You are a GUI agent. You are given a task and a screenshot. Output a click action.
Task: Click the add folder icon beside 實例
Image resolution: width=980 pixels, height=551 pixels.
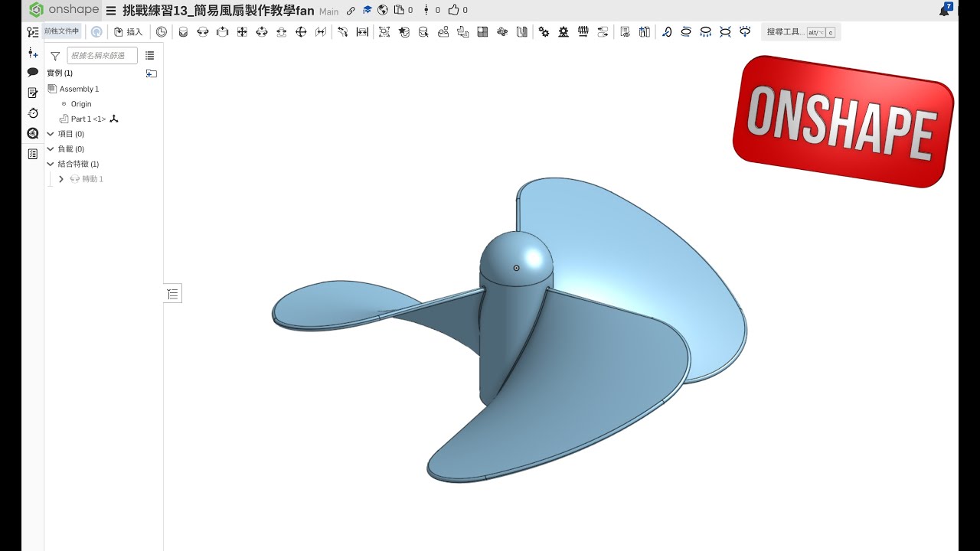click(x=151, y=73)
